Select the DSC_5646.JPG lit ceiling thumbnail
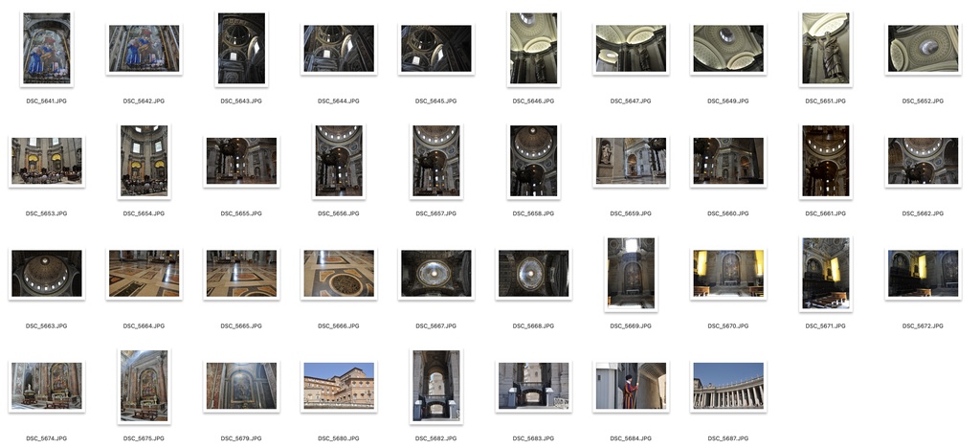980x448 pixels. [x=533, y=48]
